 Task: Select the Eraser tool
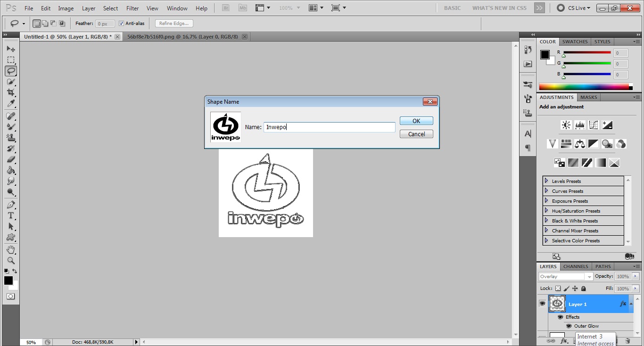click(x=11, y=159)
